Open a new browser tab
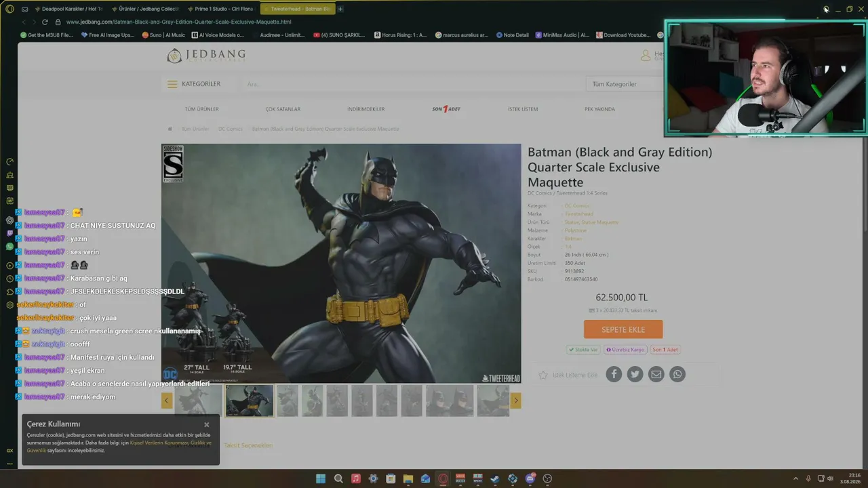This screenshot has height=488, width=868. tap(340, 9)
